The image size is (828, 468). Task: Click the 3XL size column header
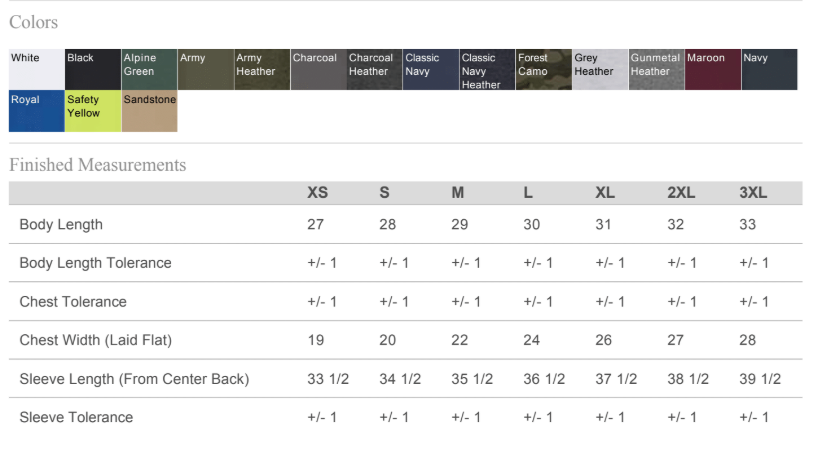tap(753, 193)
